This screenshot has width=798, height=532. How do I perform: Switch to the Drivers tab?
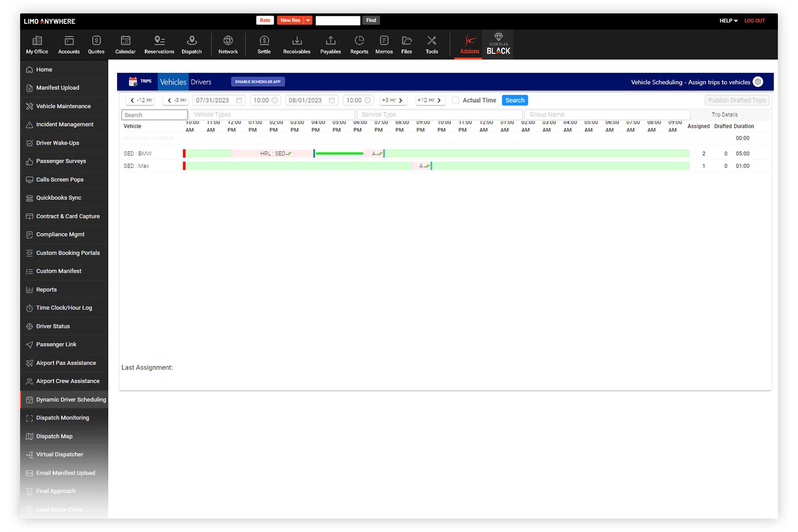coord(201,82)
